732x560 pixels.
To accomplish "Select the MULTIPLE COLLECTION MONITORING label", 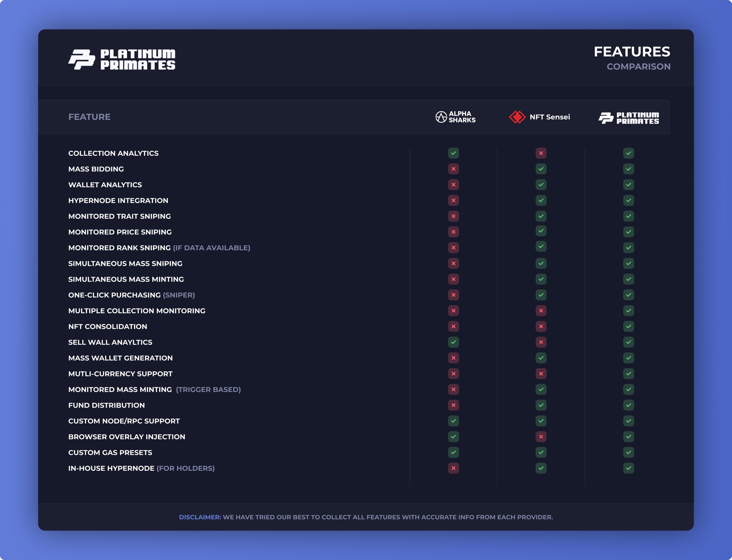I will click(x=137, y=311).
